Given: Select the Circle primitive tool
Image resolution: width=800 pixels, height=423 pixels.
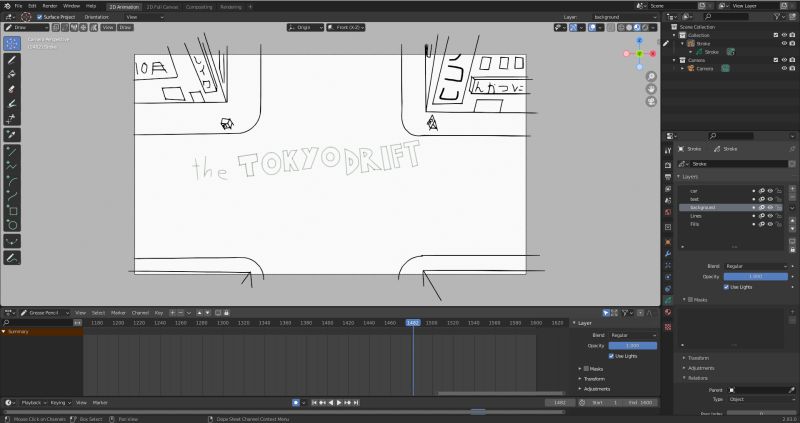Looking at the screenshot, I should click(x=12, y=225).
